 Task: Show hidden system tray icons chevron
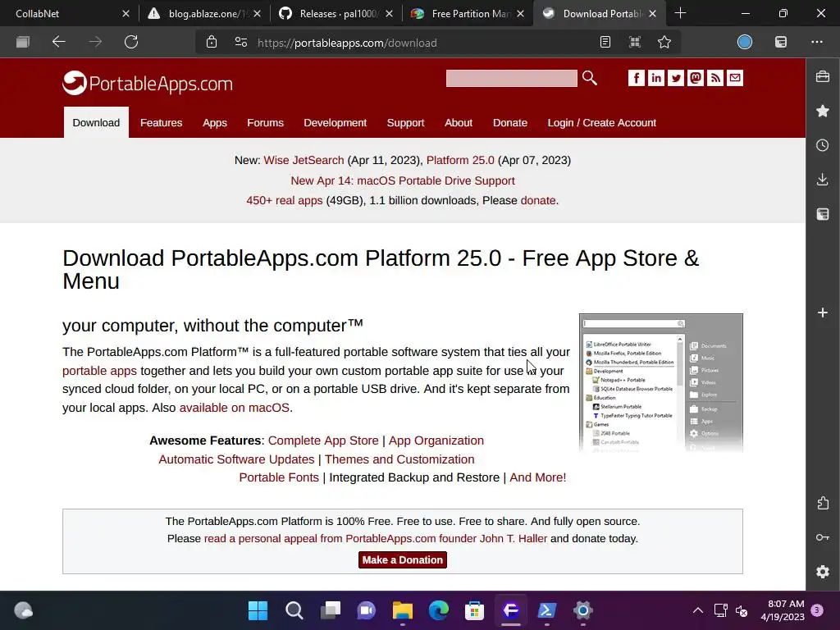coord(697,610)
